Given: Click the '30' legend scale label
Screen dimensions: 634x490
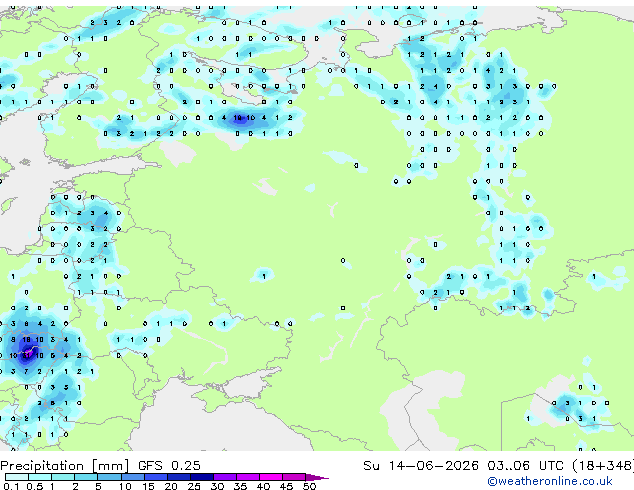Looking at the screenshot, I should (x=217, y=486).
